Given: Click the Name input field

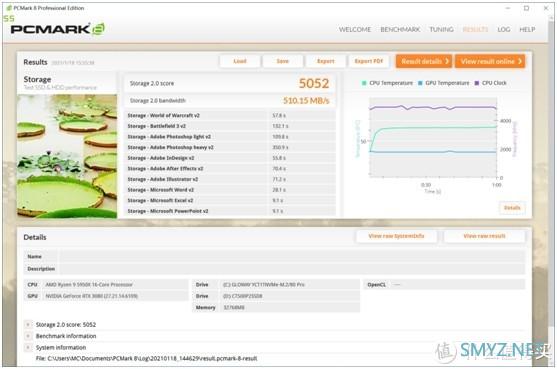Looking at the screenshot, I should point(292,256).
